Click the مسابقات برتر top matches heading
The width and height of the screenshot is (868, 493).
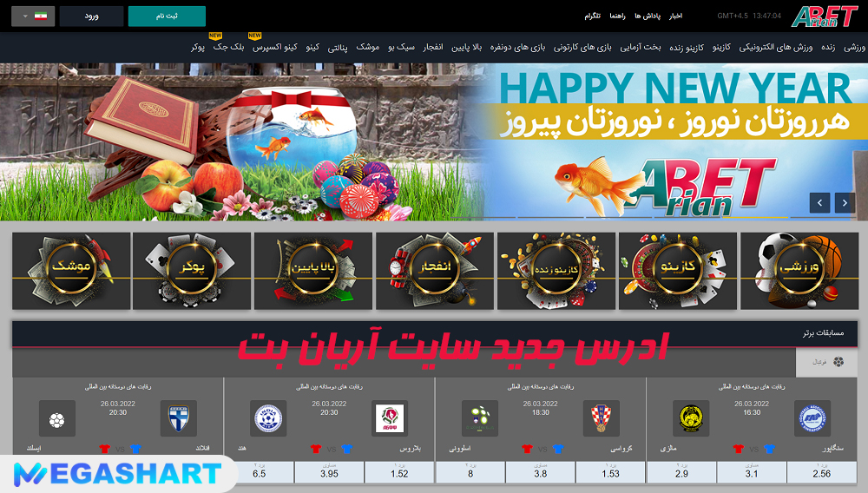point(824,332)
